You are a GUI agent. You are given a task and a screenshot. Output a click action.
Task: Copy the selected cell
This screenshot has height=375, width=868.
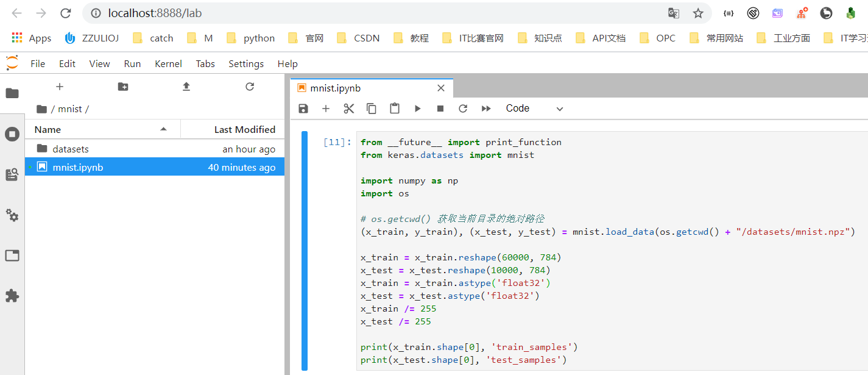372,109
